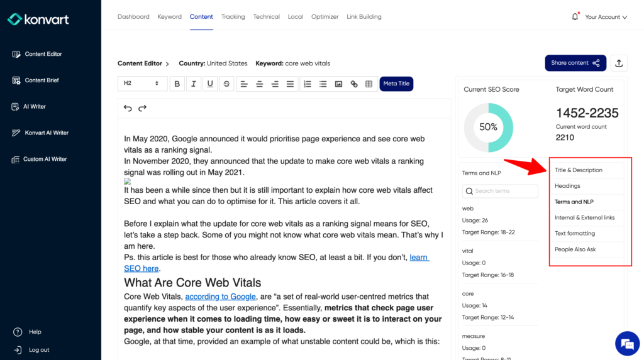Redo the last undone edit
The image size is (644, 360).
pos(142,108)
